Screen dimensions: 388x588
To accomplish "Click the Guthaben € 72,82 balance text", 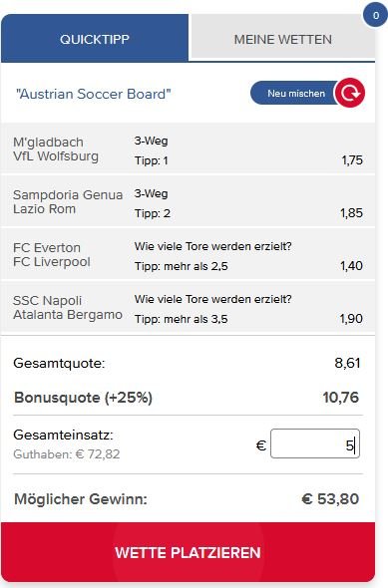I will (67, 454).
